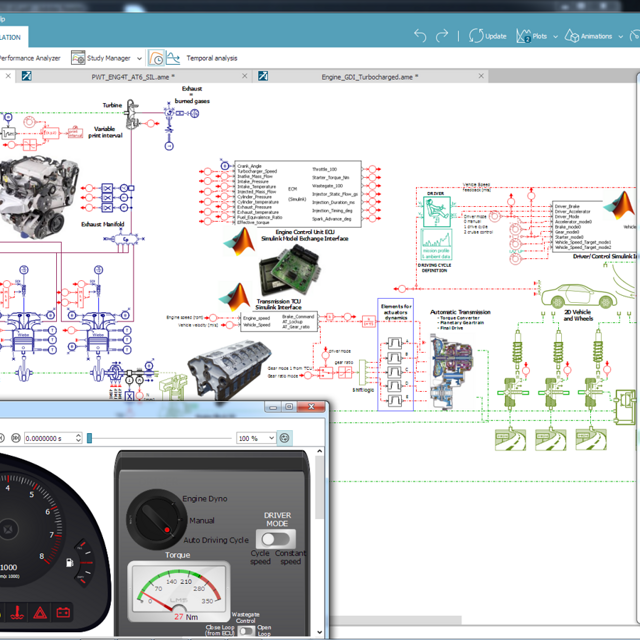Select the 2D Vehicle car icon
Screen dimensions: 640x640
pyautogui.click(x=579, y=296)
